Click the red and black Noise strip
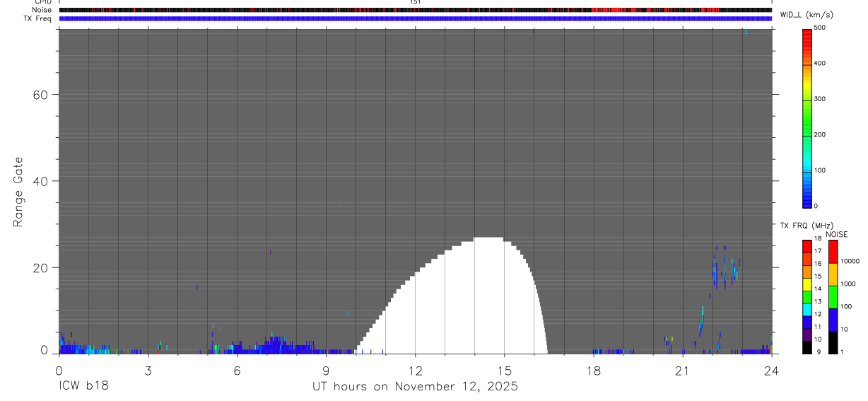868x401 pixels. [x=416, y=10]
